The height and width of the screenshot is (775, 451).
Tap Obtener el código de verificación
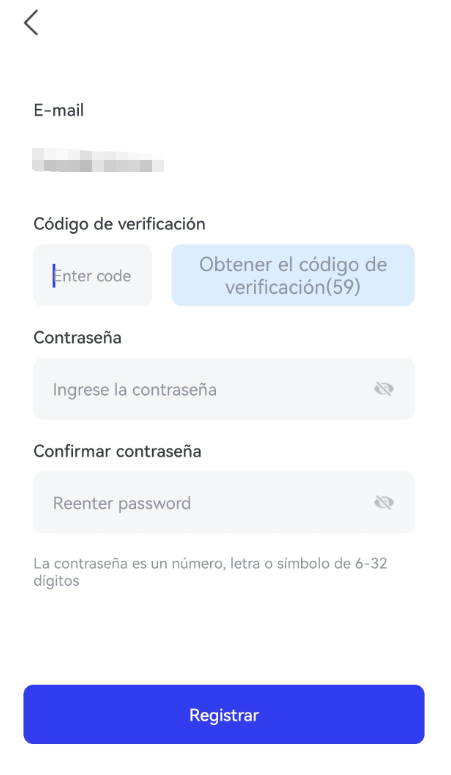pyautogui.click(x=293, y=275)
